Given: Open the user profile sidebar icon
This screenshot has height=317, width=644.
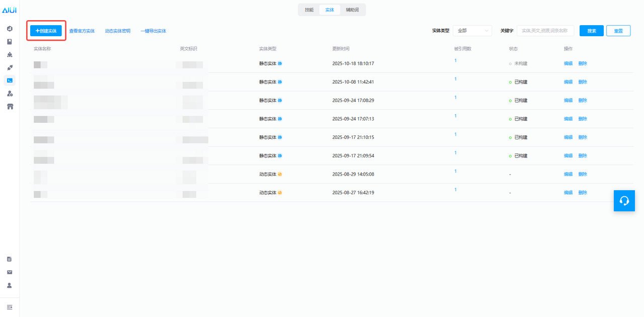Looking at the screenshot, I should pyautogui.click(x=10, y=285).
